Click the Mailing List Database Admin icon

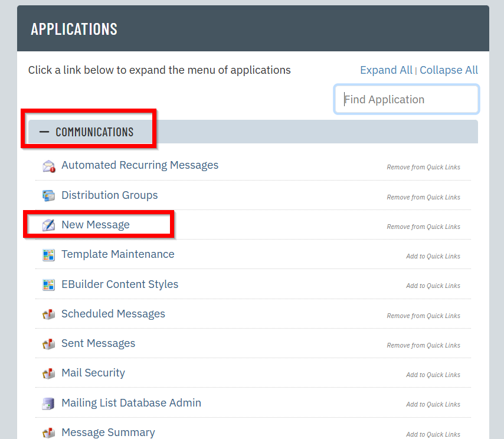coord(48,404)
